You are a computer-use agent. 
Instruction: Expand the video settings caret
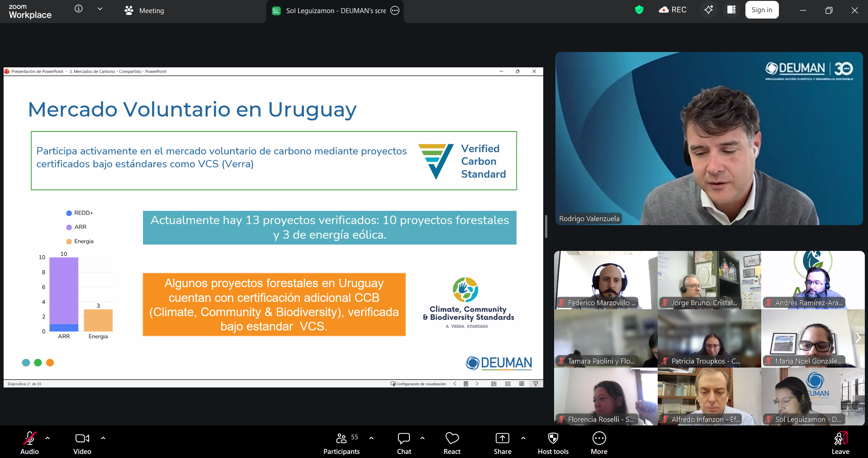103,438
